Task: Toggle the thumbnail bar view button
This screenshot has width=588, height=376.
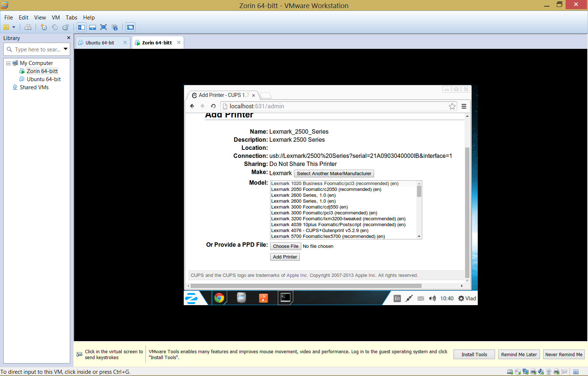Action: point(93,27)
